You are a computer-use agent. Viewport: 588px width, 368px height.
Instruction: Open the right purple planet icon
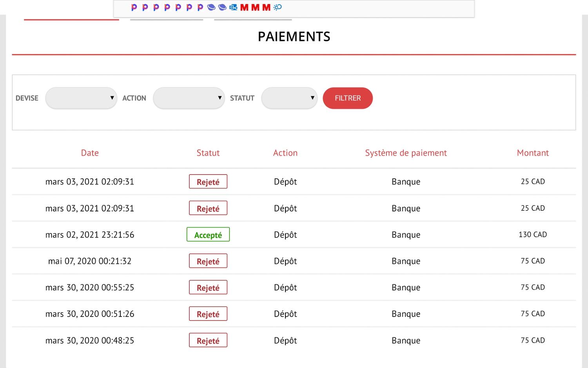[222, 7]
